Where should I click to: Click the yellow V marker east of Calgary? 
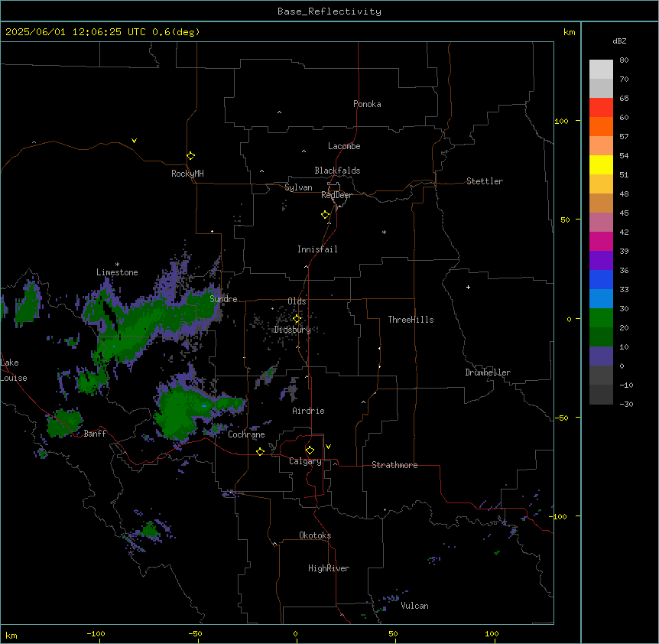tap(328, 447)
